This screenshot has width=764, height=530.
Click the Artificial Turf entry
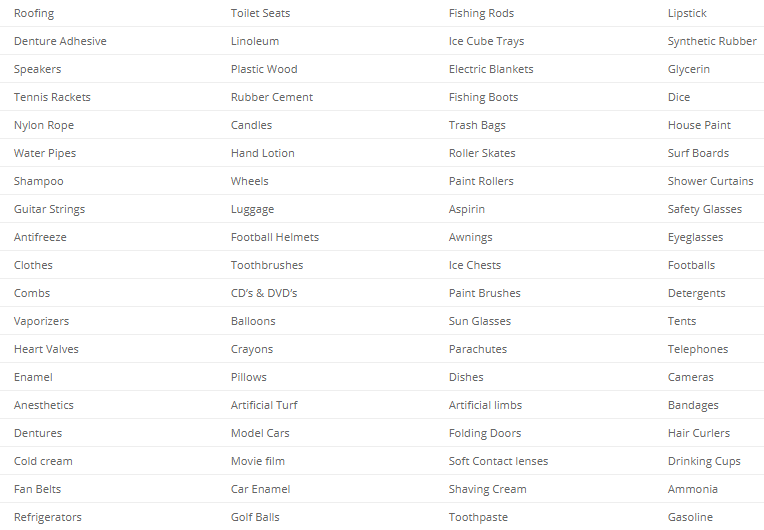point(264,405)
